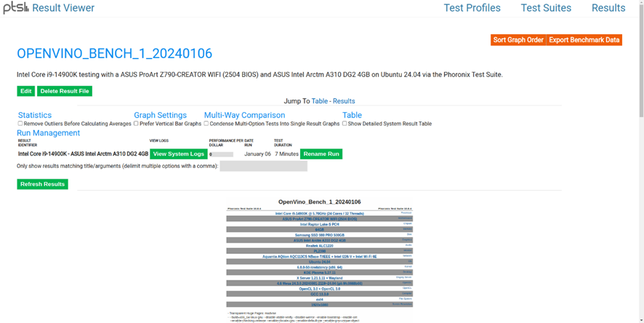Focus the title/arguments filter field
This screenshot has width=644, height=323.
(263, 166)
